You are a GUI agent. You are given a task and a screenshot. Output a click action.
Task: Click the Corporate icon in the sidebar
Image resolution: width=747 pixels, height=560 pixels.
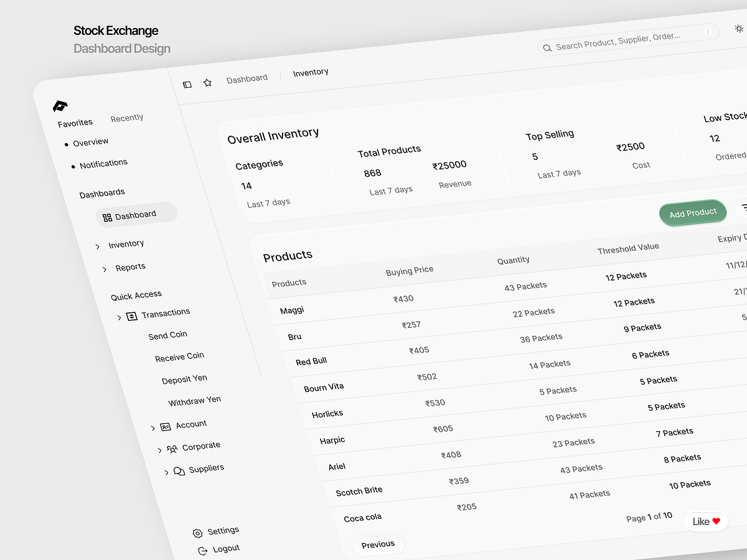172,449
